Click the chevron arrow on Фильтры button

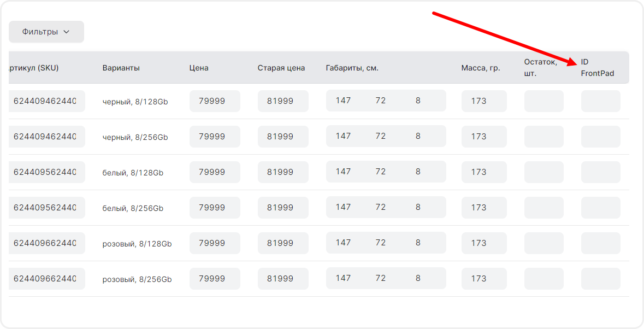click(x=67, y=32)
